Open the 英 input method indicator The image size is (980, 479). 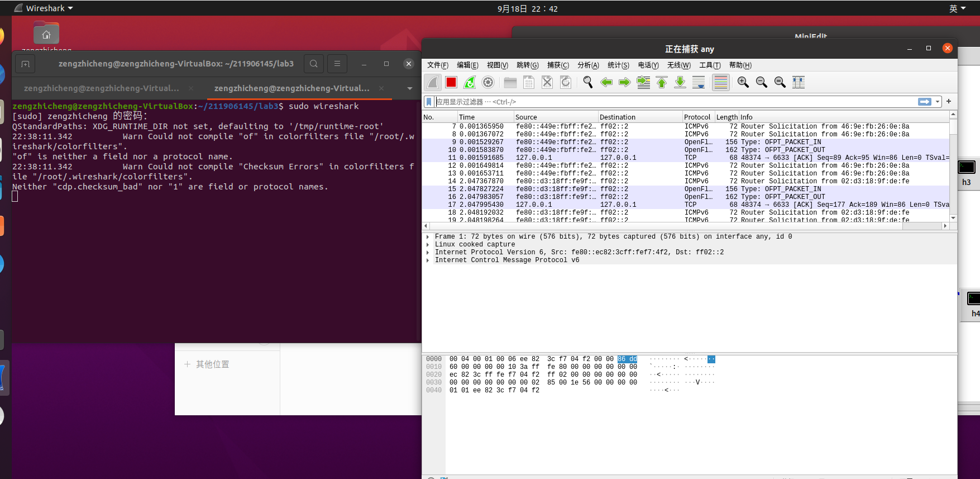point(957,8)
